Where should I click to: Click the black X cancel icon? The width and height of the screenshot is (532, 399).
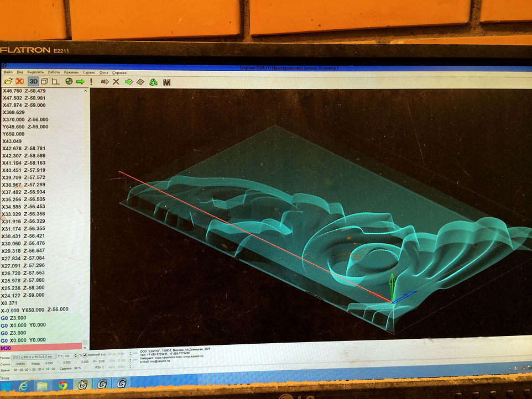point(116,81)
